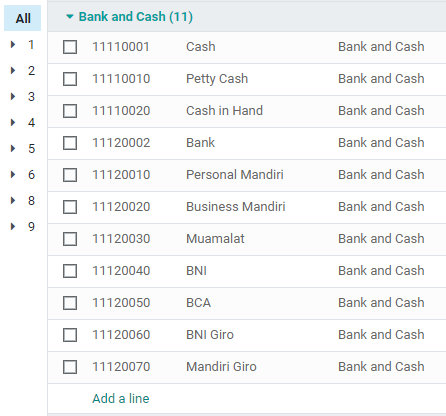Click the Business Mandiri account name
The height and width of the screenshot is (416, 446).
point(235,207)
